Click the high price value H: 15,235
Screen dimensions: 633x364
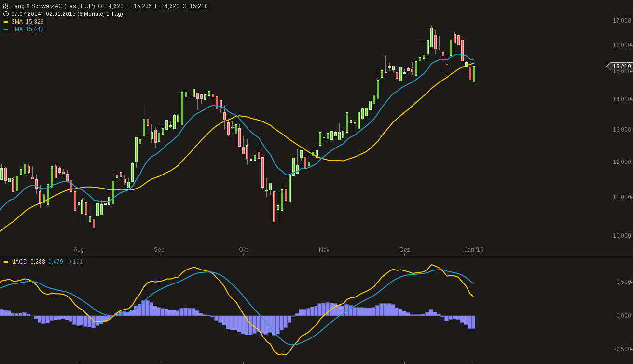tap(139, 6)
